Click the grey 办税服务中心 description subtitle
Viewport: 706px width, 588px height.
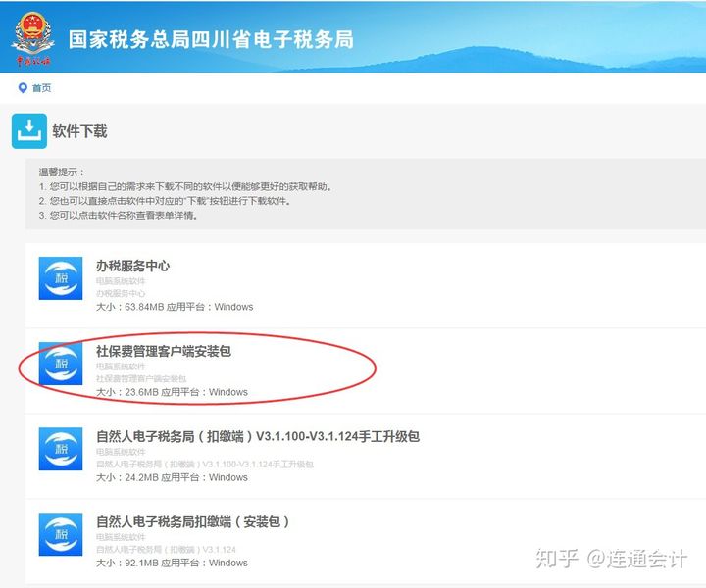tap(121, 293)
